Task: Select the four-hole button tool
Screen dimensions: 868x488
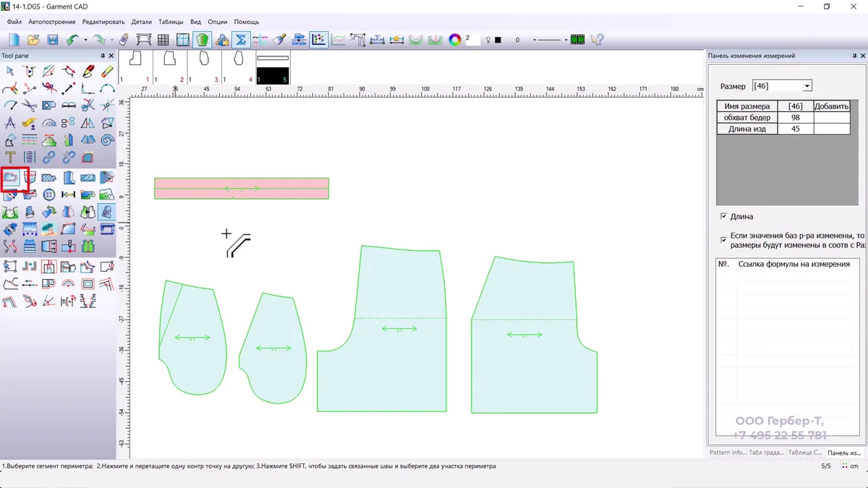Action: click(x=49, y=194)
